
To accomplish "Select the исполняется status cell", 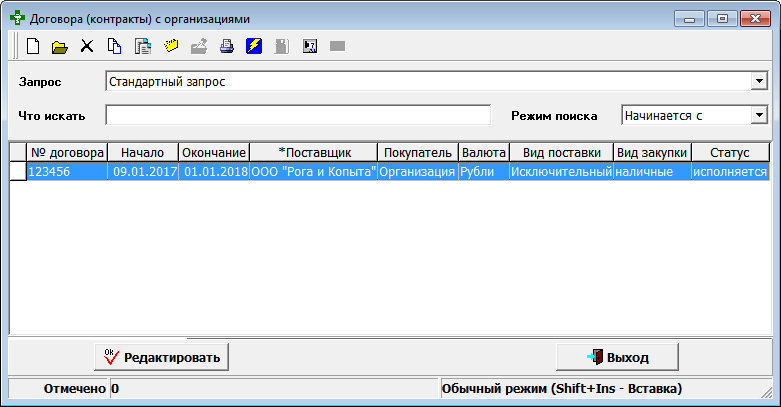I will [x=729, y=172].
